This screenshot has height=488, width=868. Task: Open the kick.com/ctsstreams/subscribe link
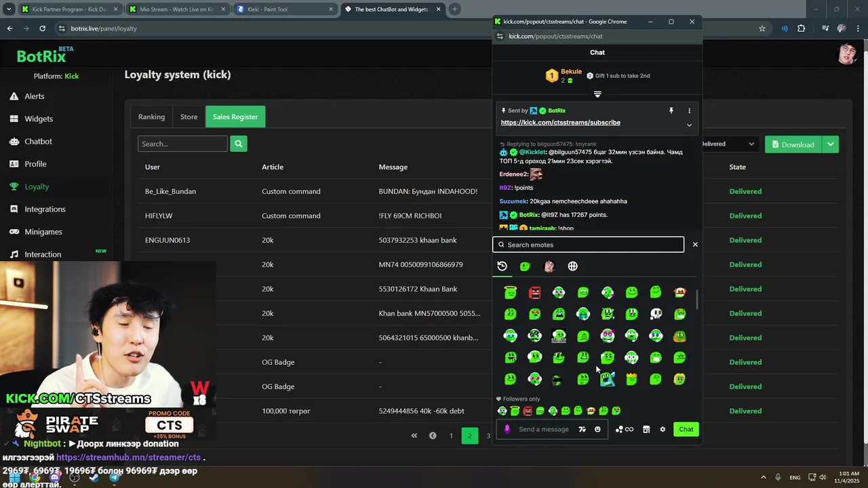point(560,123)
